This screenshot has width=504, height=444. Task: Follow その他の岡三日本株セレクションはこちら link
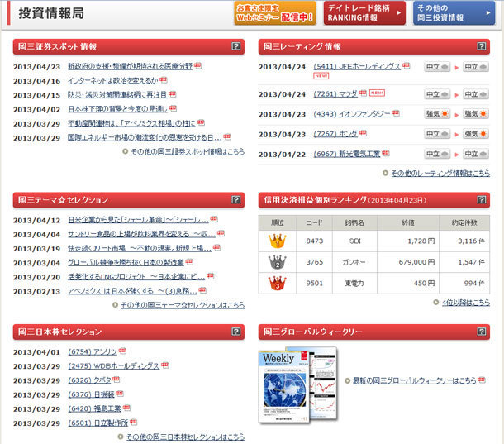[185, 437]
